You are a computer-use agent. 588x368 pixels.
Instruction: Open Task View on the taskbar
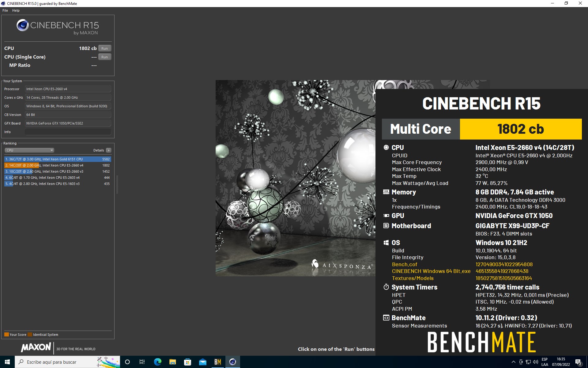(142, 362)
